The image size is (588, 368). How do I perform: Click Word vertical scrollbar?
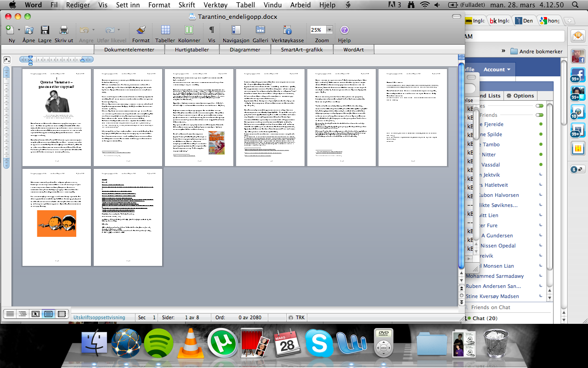tap(461, 166)
